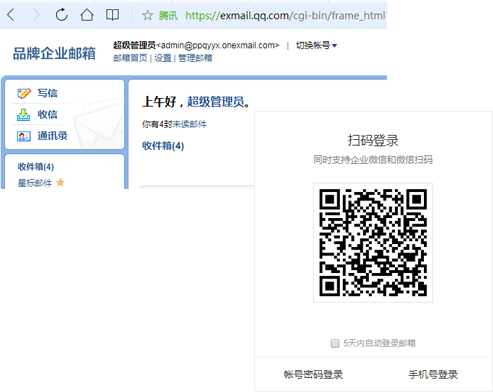Open 收件箱(4) in the left sidebar

coord(36,167)
